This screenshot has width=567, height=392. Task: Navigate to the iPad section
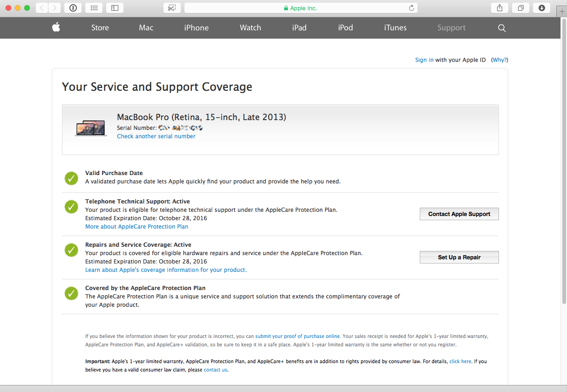pos(299,27)
